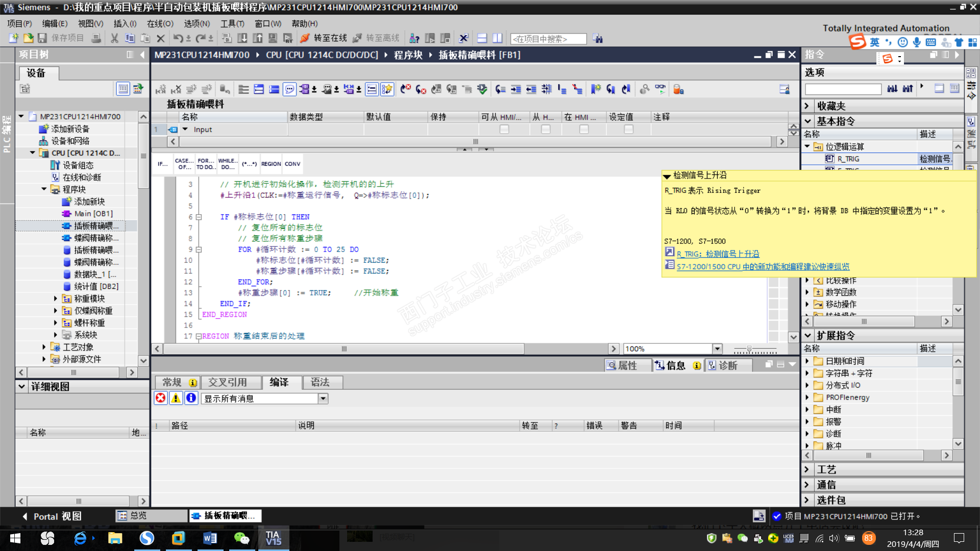This screenshot has height=551, width=980.
Task: Open TIA V15 from Windows taskbar
Action: 274,538
